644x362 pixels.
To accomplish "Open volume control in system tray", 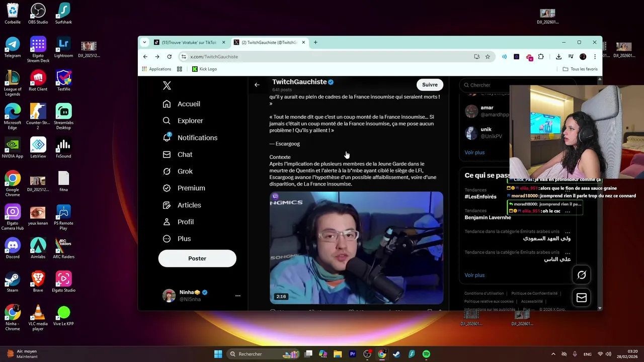I will 608,354.
